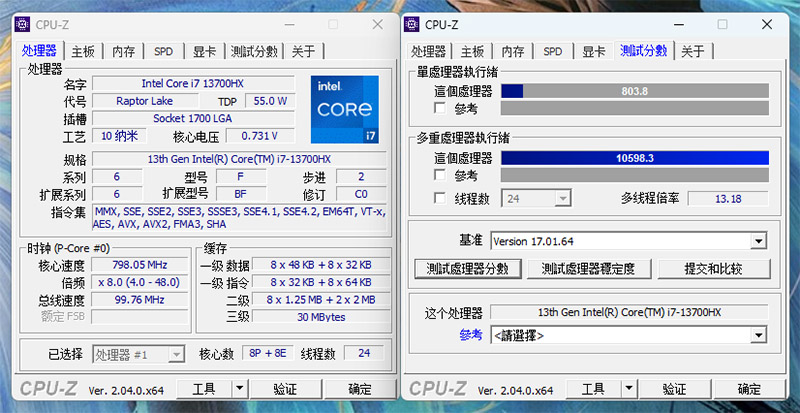Screen dimensions: 800x413
Task: Click CPU-Z app icon in left window title bar
Action: pos(22,25)
